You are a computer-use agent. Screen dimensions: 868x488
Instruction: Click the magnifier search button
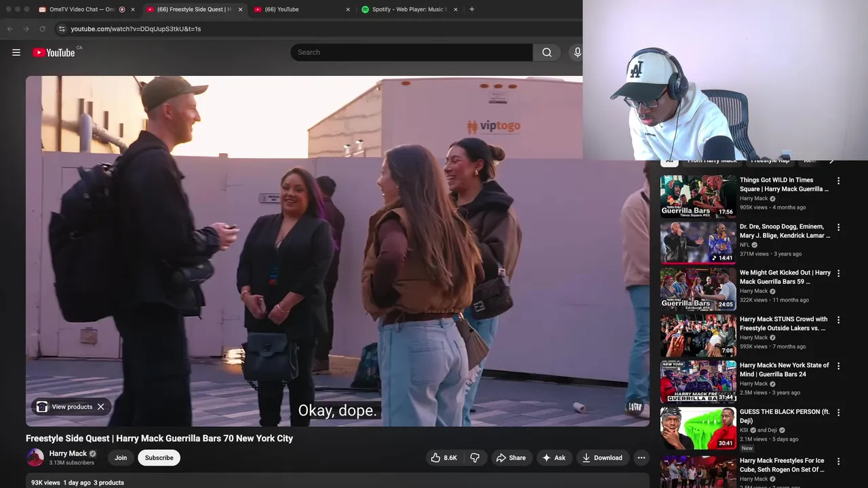[x=547, y=52]
